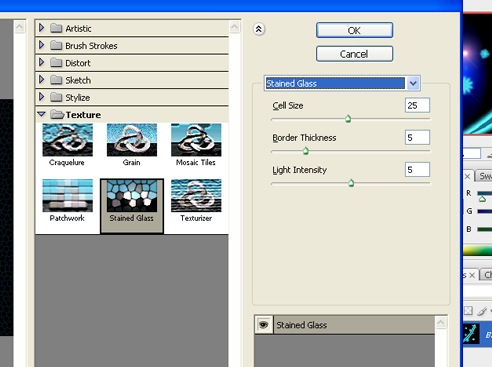Toggle eye visibility of Stained Glass effect layer
Viewport: 492px width, 367px height.
tap(263, 325)
